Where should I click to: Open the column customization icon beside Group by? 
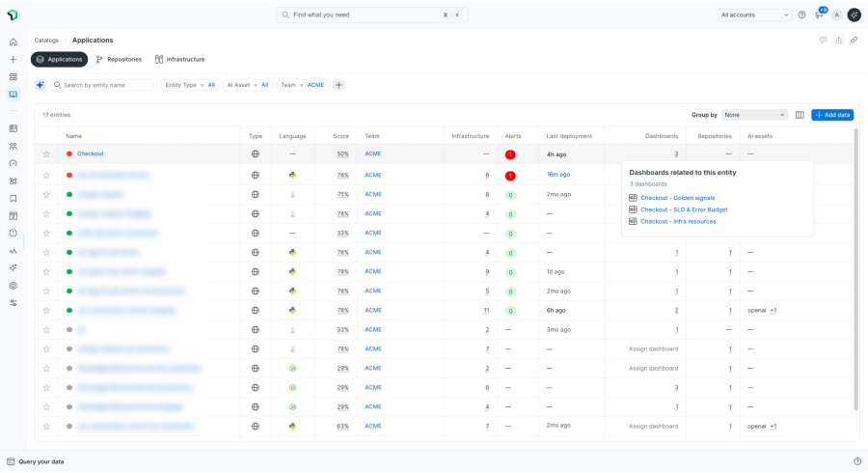tap(800, 115)
